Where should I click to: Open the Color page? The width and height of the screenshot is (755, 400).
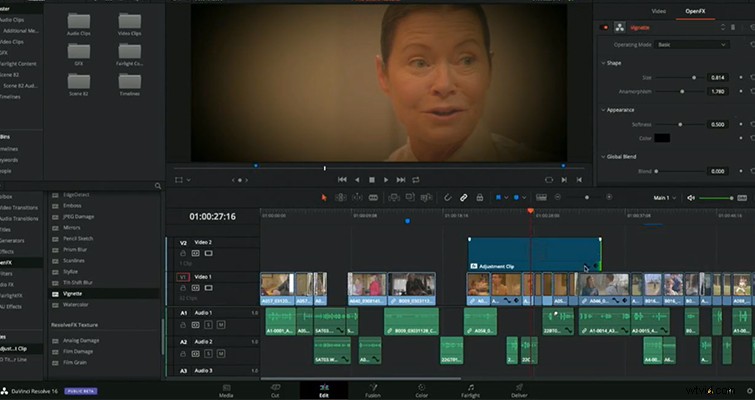[x=421, y=390]
